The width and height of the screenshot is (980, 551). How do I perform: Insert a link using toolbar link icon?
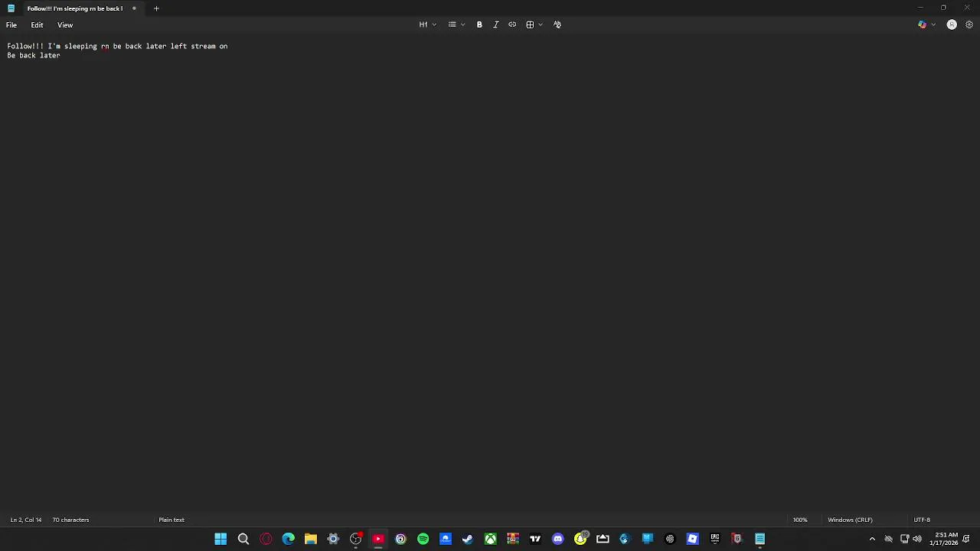point(512,24)
